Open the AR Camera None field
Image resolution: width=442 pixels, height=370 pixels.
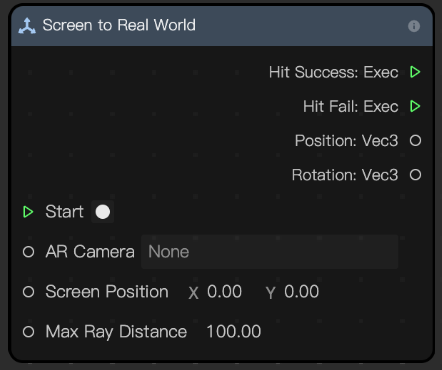[x=269, y=252]
